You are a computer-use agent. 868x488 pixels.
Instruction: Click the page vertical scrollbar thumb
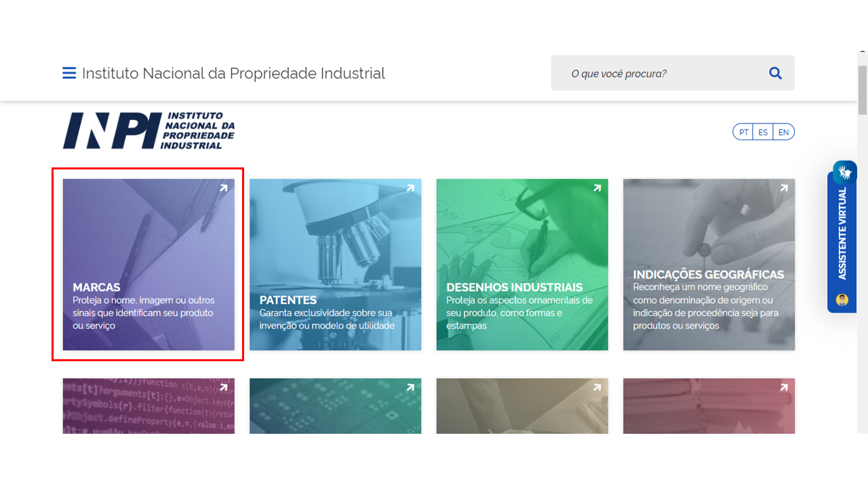click(863, 91)
